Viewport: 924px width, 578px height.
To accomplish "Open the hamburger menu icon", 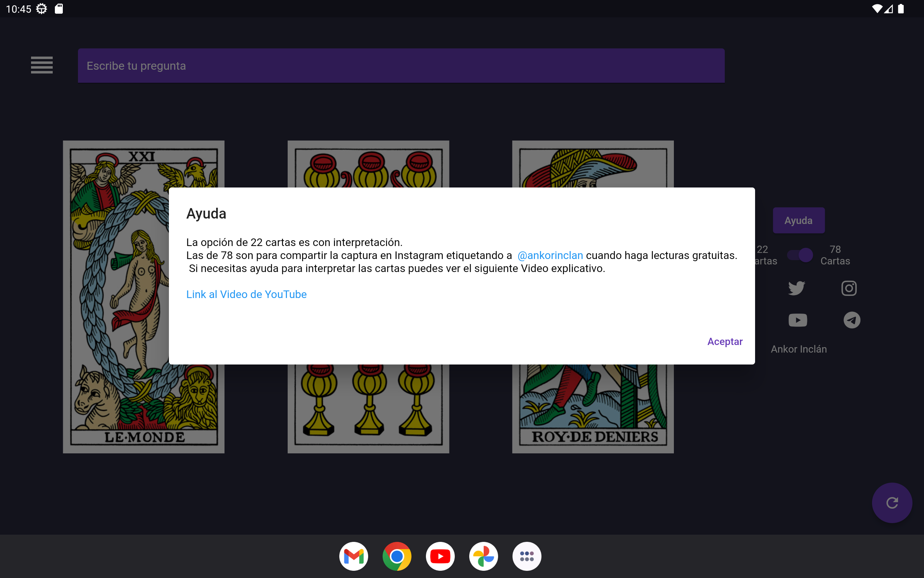I will (x=42, y=65).
